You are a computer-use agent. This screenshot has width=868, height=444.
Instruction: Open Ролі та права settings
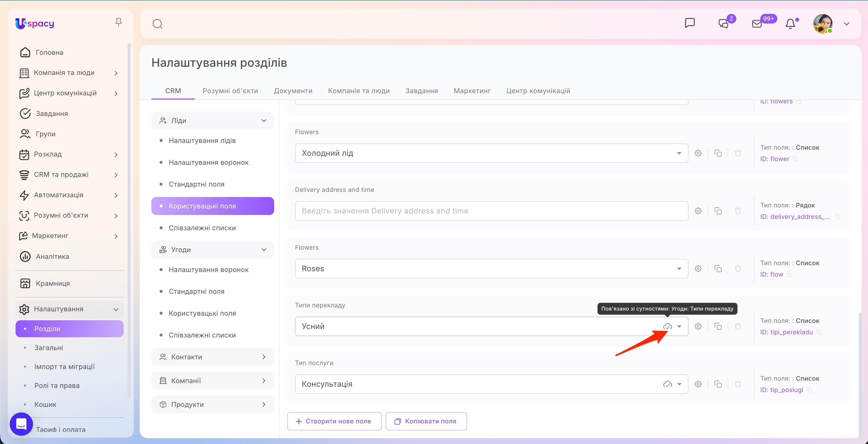(x=57, y=385)
